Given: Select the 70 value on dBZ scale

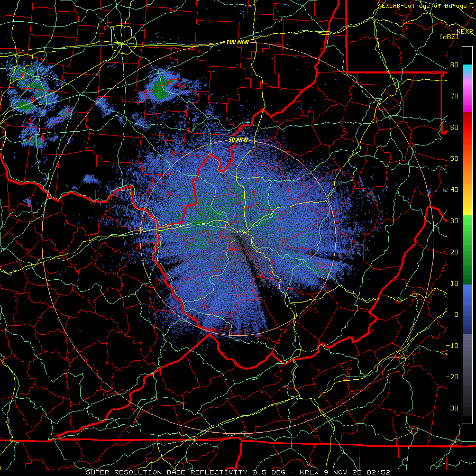Looking at the screenshot, I should 454,96.
